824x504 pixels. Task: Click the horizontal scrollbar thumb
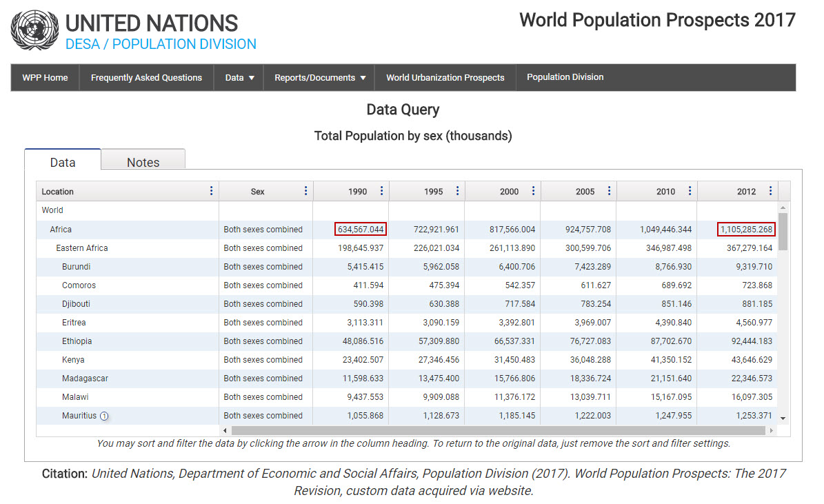498,430
